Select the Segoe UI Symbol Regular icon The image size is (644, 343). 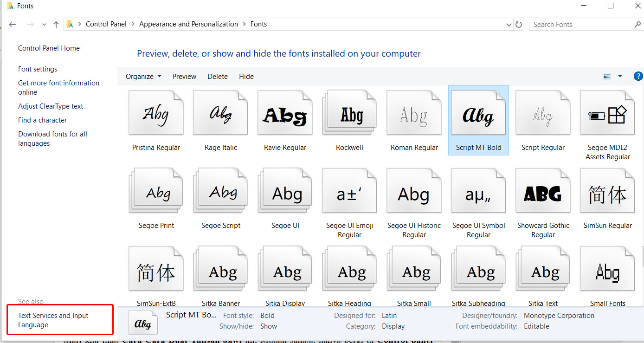pos(478,191)
